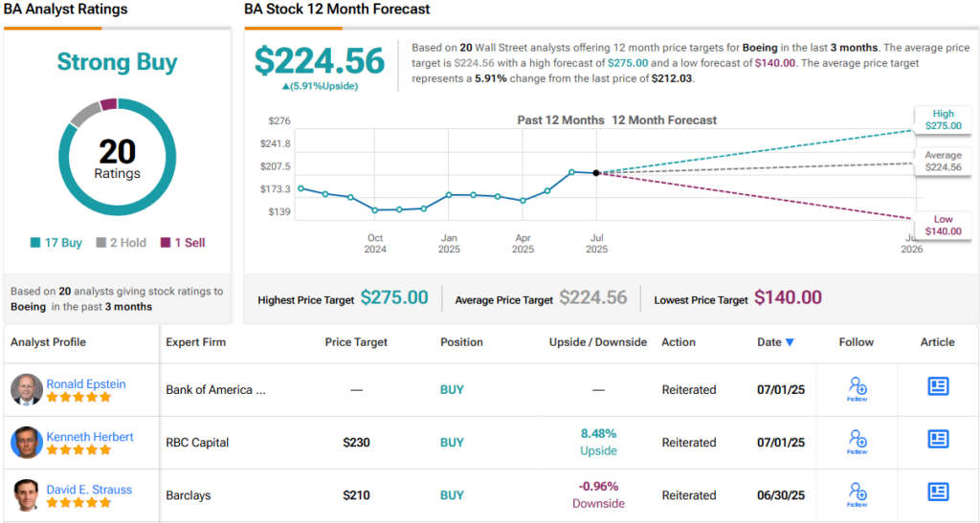The height and width of the screenshot is (523, 980).
Task: Click Ronald Epstein's profile photo
Action: click(27, 389)
